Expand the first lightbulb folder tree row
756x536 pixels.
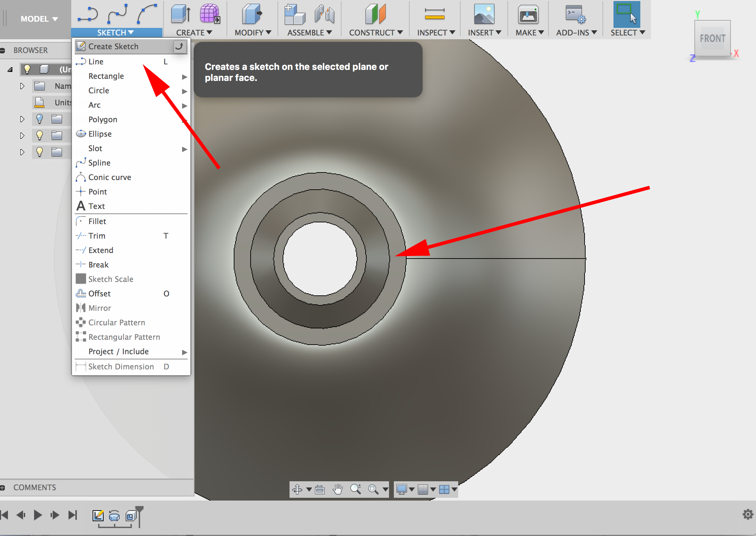click(x=22, y=119)
